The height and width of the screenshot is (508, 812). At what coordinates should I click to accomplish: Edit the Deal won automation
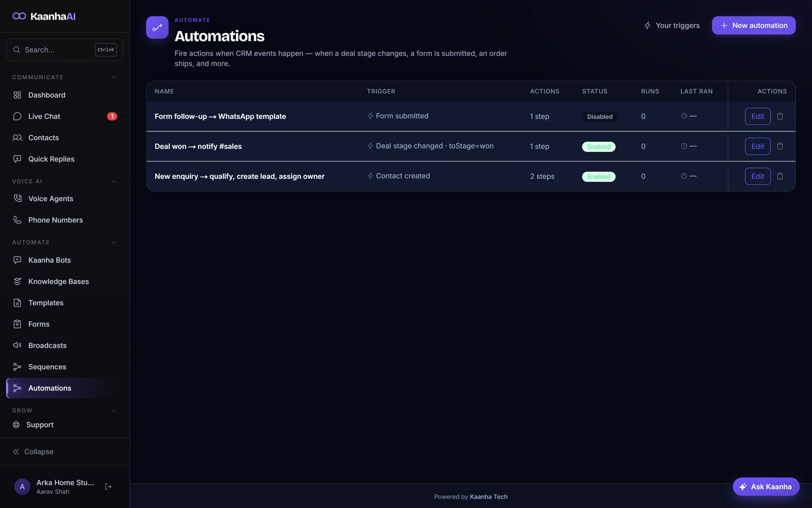pos(758,146)
